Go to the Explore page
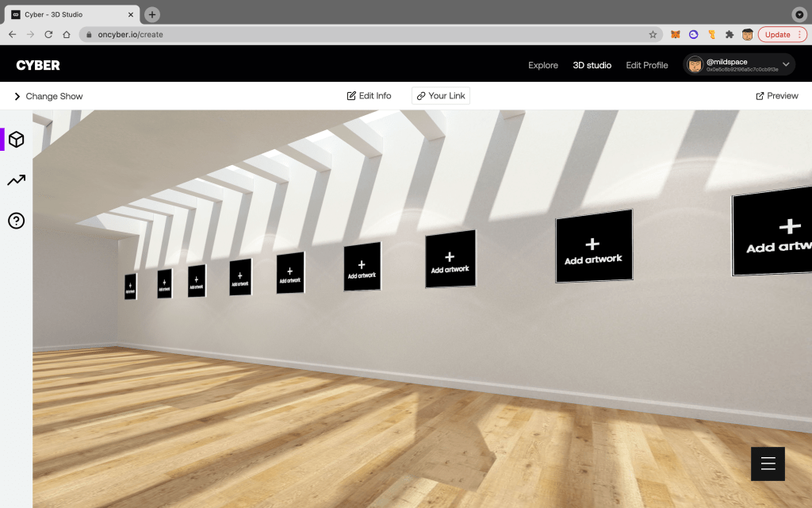812x508 pixels. click(x=543, y=65)
